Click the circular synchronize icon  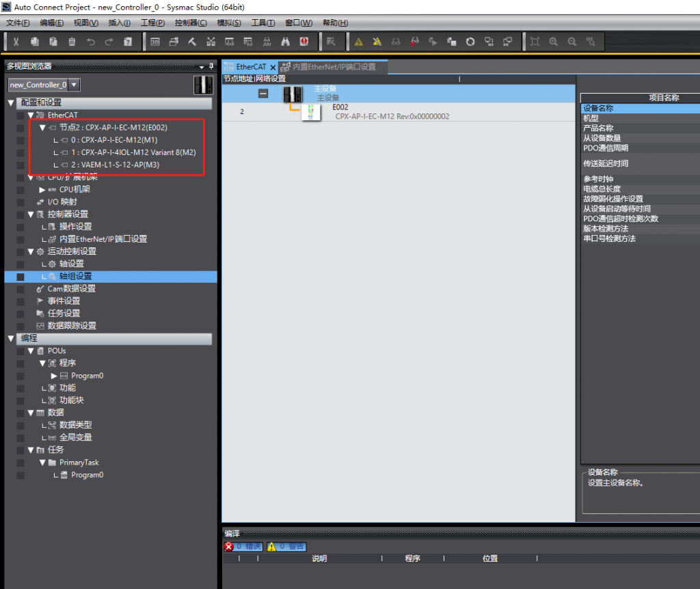(x=470, y=42)
